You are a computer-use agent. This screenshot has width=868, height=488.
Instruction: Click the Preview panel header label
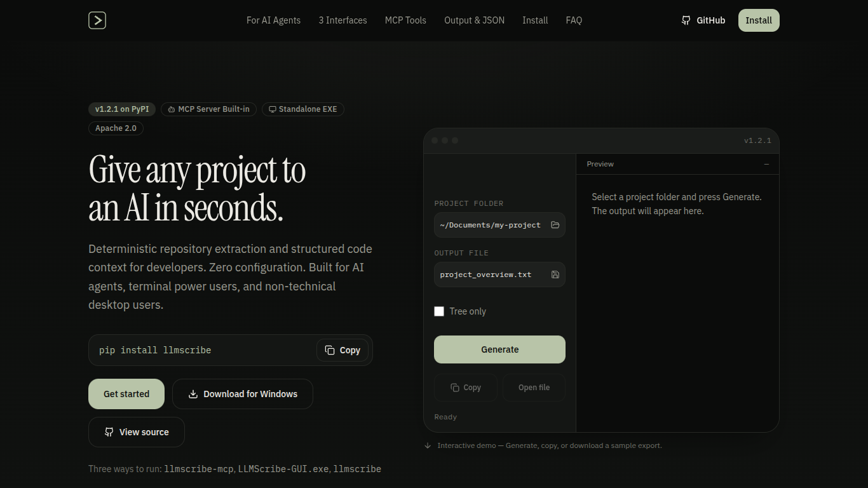tap(600, 164)
